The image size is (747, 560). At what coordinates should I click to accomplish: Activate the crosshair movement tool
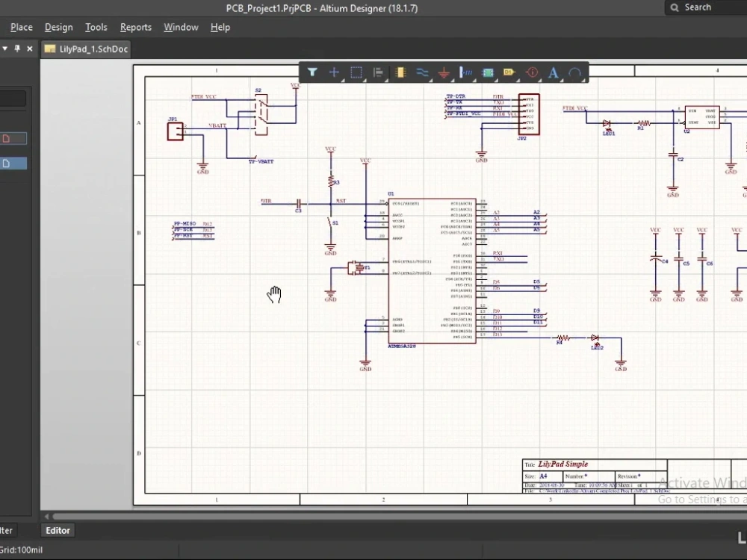click(334, 72)
